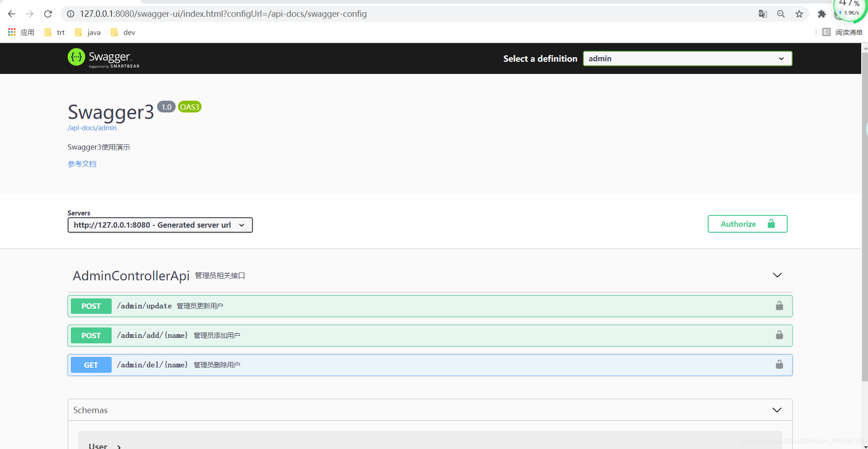Viewport: 868px width, 449px height.
Task: Open the Select a definition dropdown
Action: coord(687,58)
